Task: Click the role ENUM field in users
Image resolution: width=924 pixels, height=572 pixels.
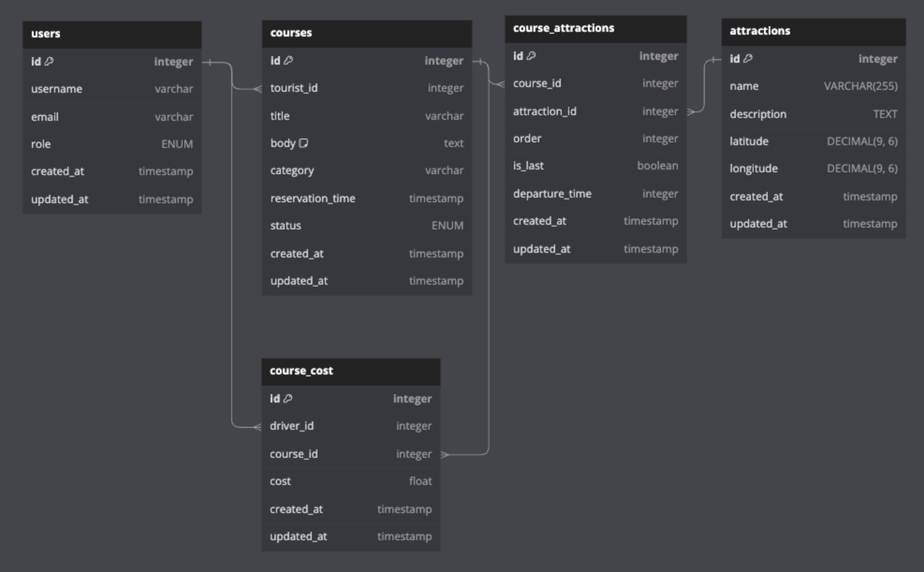Action: coord(112,144)
